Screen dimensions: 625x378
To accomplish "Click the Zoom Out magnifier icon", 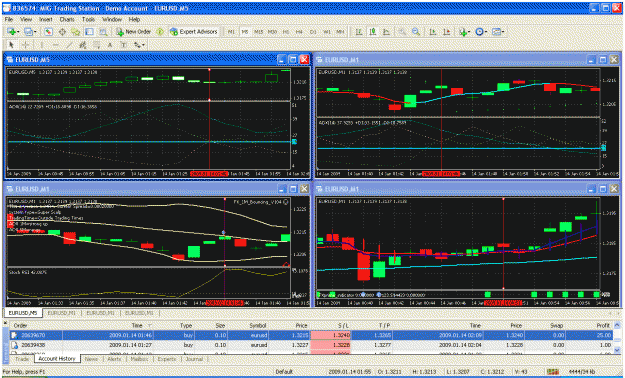I will (416, 32).
